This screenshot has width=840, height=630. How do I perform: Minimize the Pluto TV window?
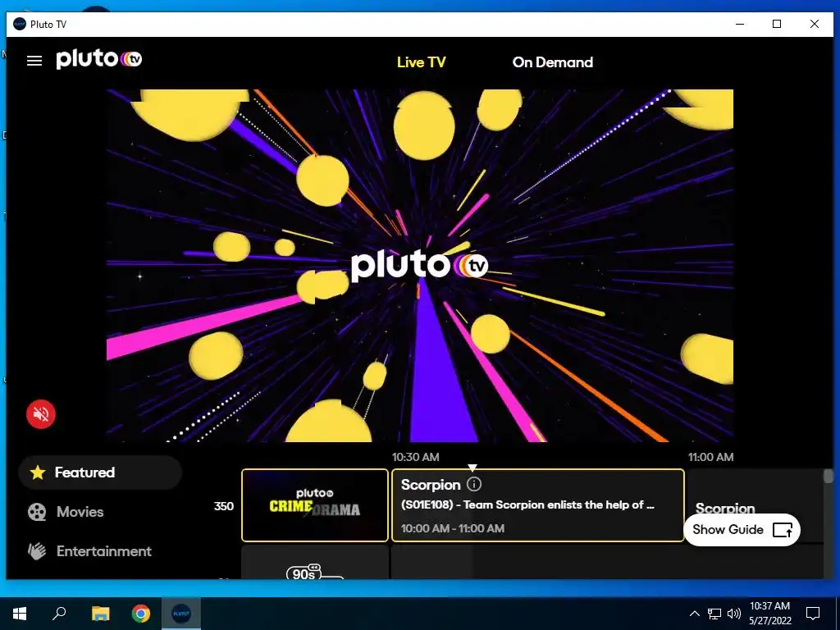coord(740,24)
